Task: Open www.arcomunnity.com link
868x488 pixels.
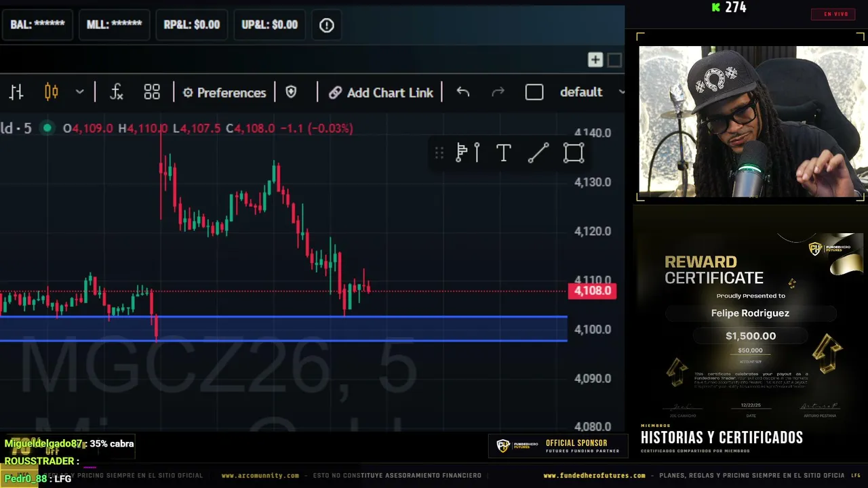Action: [x=260, y=476]
